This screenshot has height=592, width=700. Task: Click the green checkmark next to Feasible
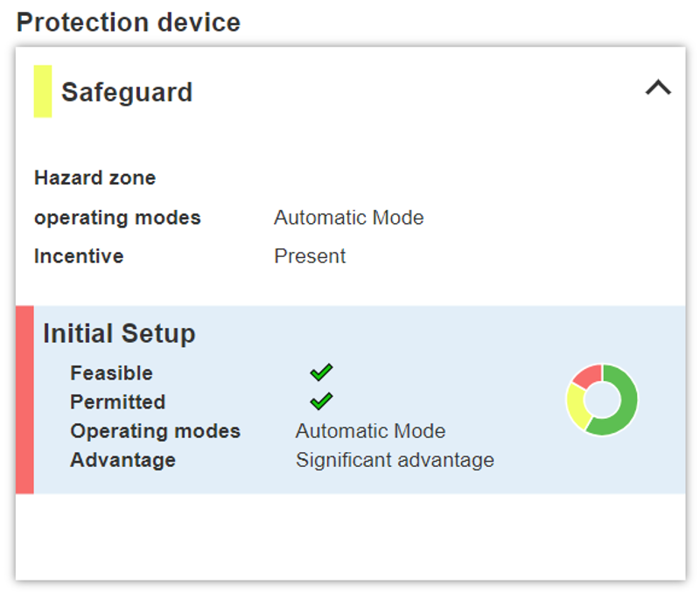click(x=321, y=373)
